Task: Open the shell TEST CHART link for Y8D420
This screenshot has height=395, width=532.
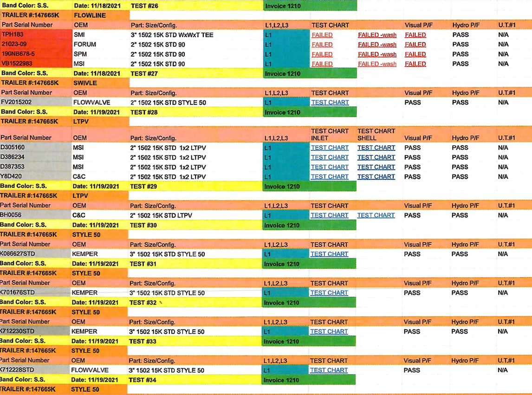Action: click(x=376, y=177)
